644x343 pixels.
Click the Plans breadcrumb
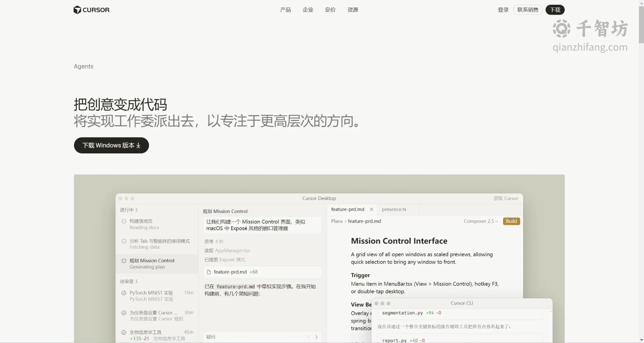pyautogui.click(x=337, y=221)
